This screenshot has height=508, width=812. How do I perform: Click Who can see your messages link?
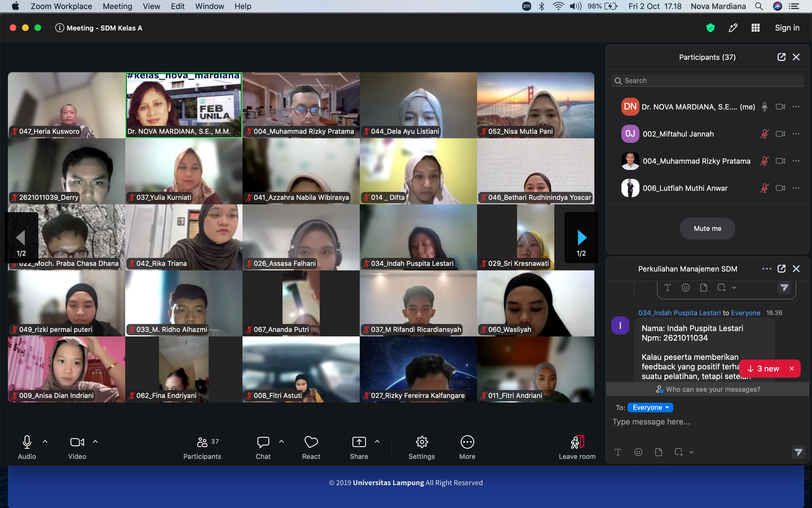708,389
